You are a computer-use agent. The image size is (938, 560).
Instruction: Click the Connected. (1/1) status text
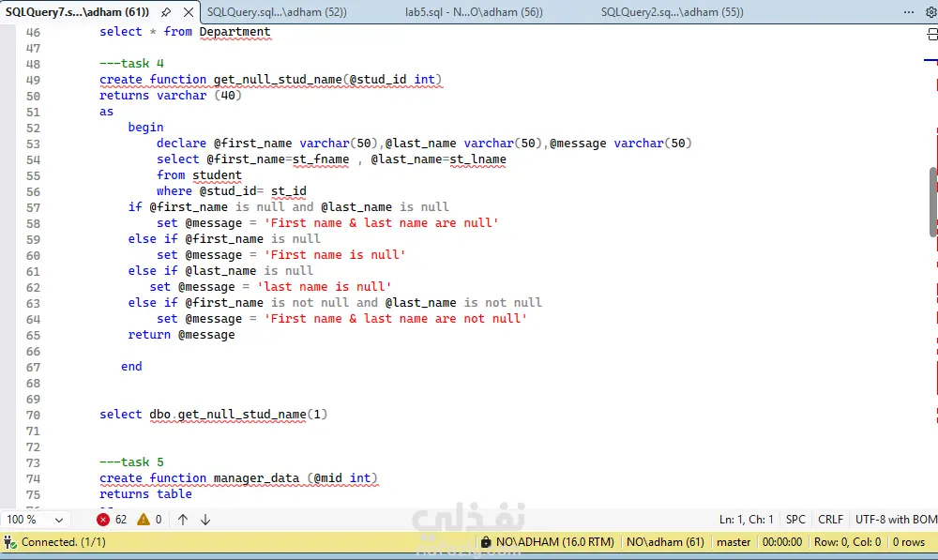(x=64, y=542)
